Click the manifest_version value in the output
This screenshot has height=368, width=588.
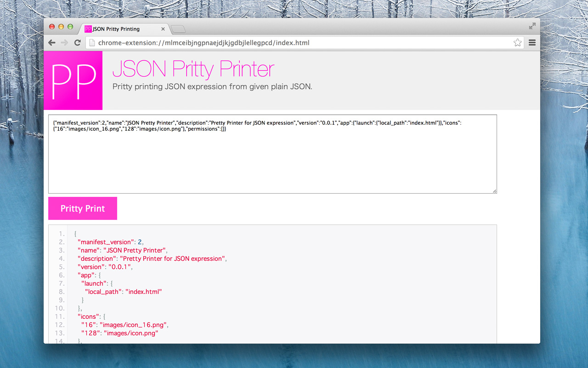pos(139,241)
